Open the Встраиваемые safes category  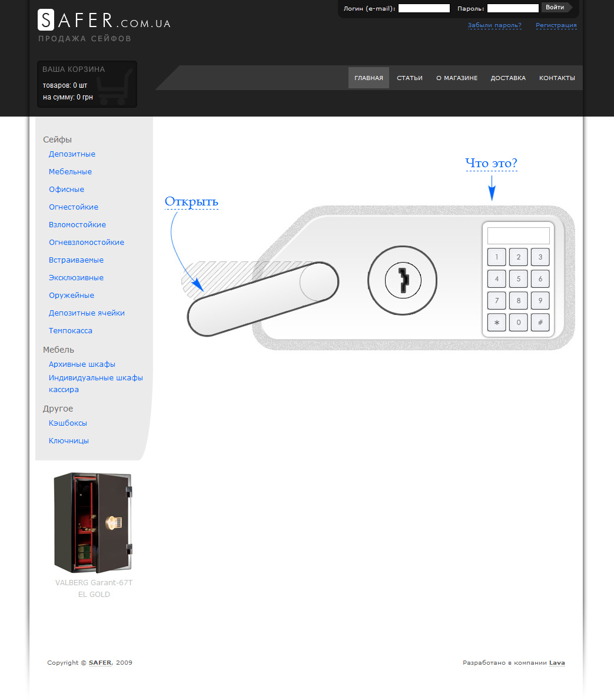[76, 260]
